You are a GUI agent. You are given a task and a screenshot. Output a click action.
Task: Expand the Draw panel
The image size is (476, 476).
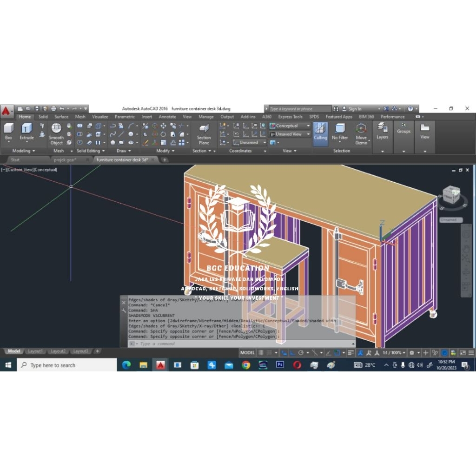[124, 151]
